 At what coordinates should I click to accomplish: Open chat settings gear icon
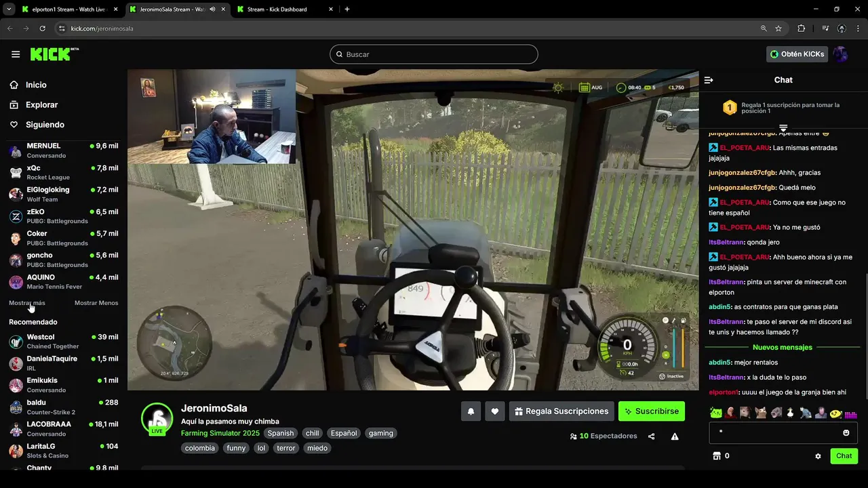pos(818,456)
